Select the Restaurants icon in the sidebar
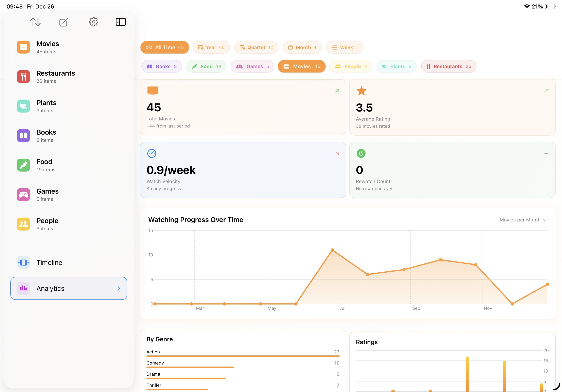 23,77
